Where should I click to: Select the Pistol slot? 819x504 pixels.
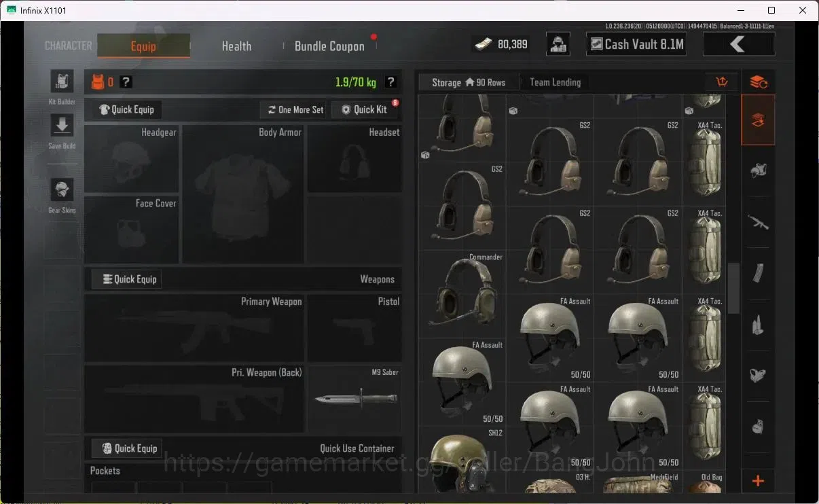tap(354, 328)
